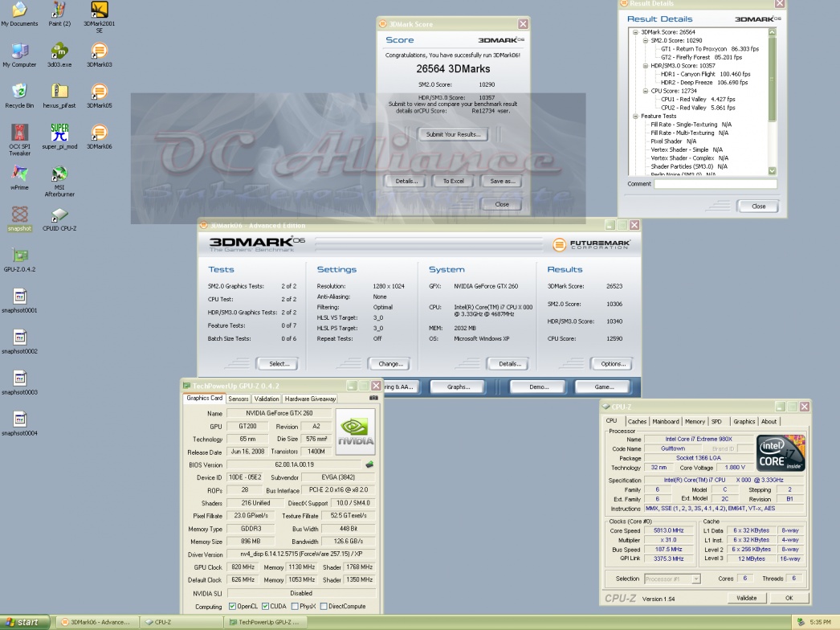840x630 pixels.
Task: Enable the DirectCompute checkbox
Action: (324, 606)
